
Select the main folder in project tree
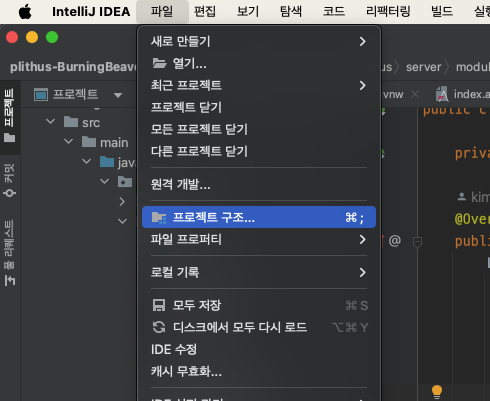click(x=105, y=143)
